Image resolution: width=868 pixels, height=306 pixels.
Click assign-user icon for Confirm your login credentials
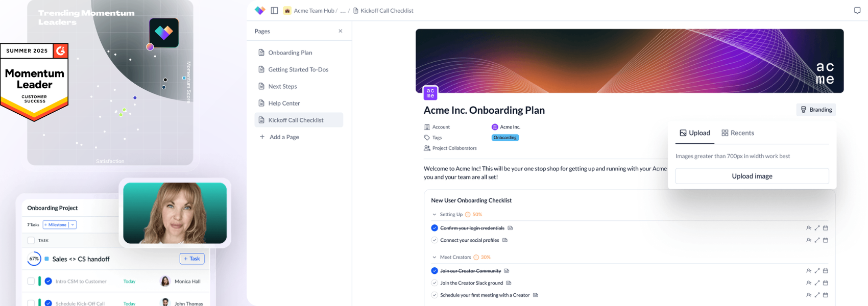809,228
